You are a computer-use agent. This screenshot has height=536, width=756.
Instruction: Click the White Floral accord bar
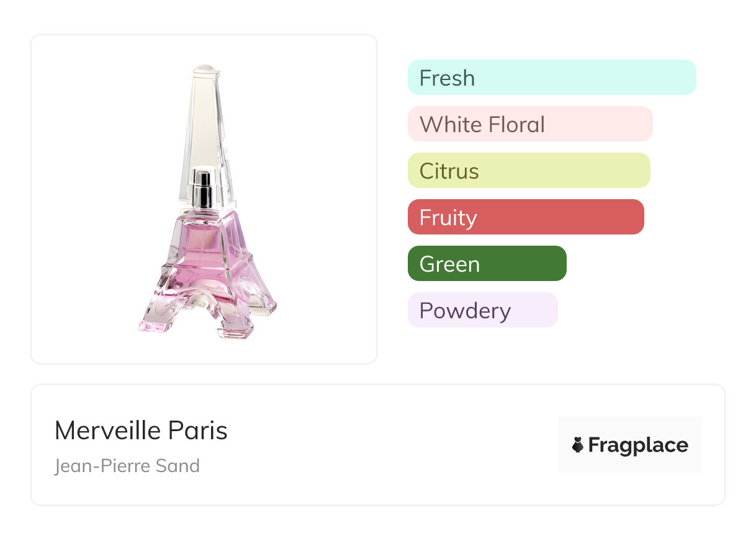tap(529, 124)
